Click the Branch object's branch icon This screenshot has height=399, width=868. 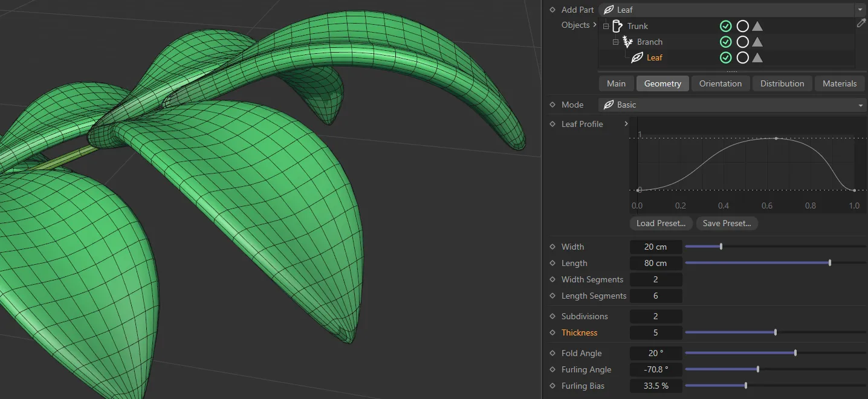click(627, 42)
